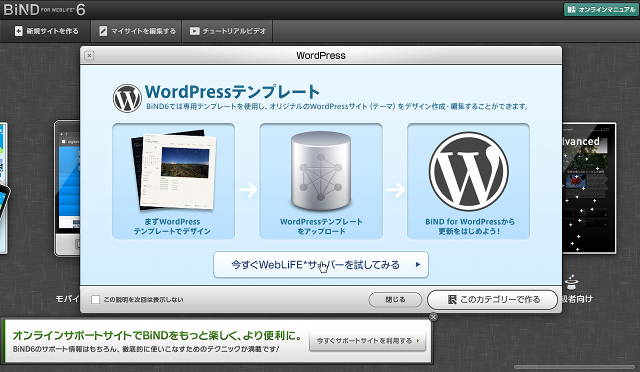Select the Advanced dark template thumbnail behind dialog
The height and width of the screenshot is (372, 640).
tap(589, 188)
